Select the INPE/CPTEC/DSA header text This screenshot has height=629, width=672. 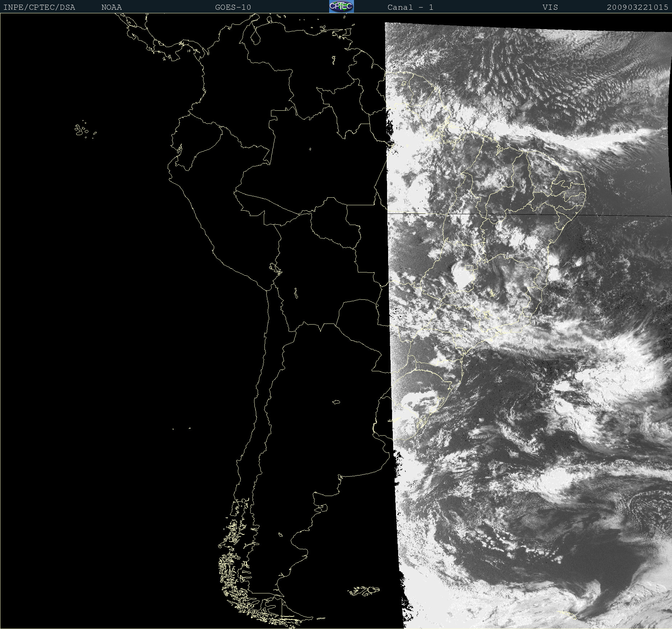coord(39,8)
